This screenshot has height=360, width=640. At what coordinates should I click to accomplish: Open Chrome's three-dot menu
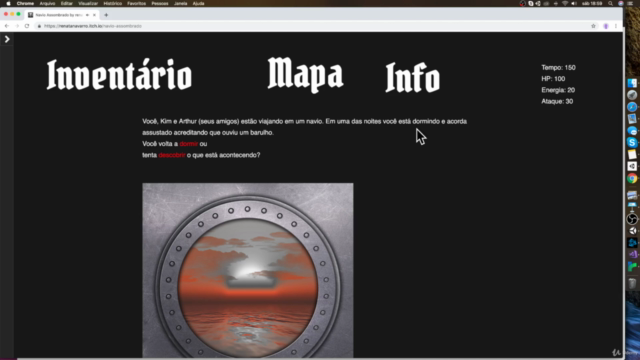(x=616, y=26)
